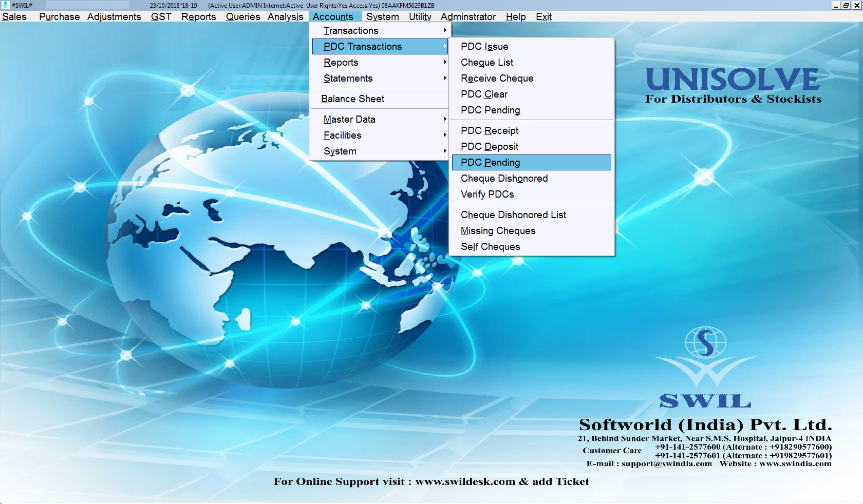This screenshot has width=863, height=504.
Task: Open the Adjustments menu
Action: tap(114, 17)
